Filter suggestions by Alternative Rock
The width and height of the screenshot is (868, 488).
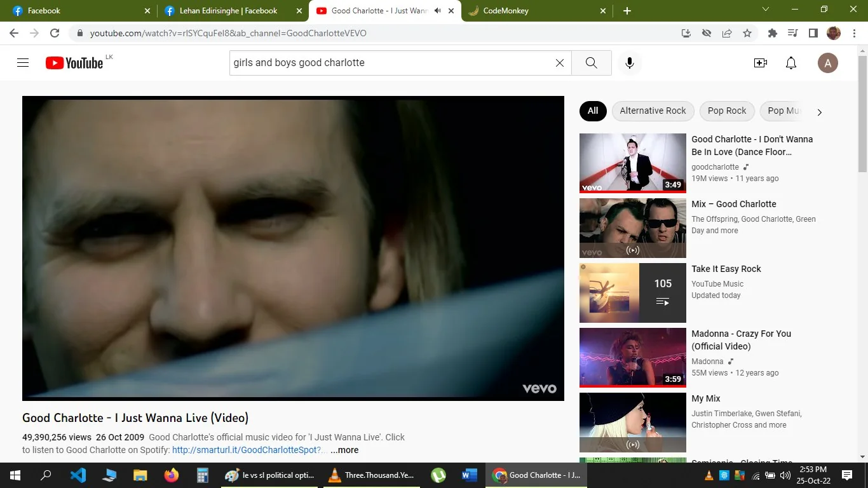(653, 111)
